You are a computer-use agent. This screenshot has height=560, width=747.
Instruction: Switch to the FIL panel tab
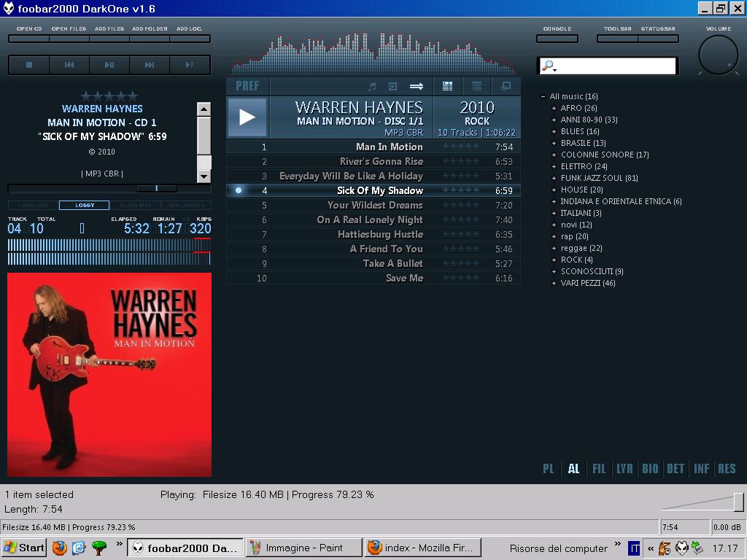click(x=599, y=469)
